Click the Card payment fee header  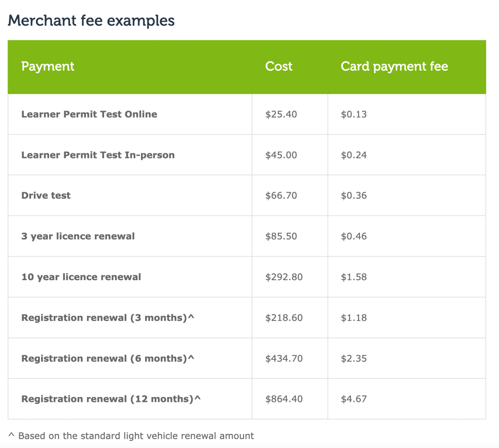394,66
